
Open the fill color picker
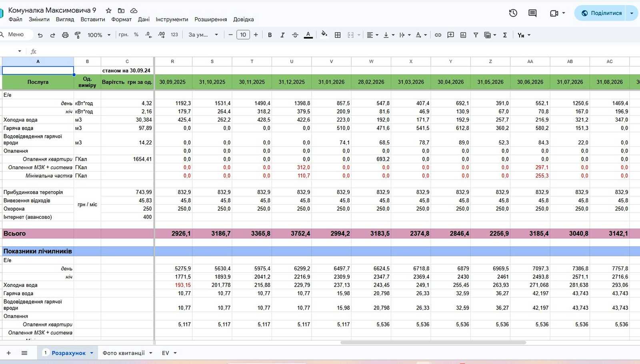324,34
